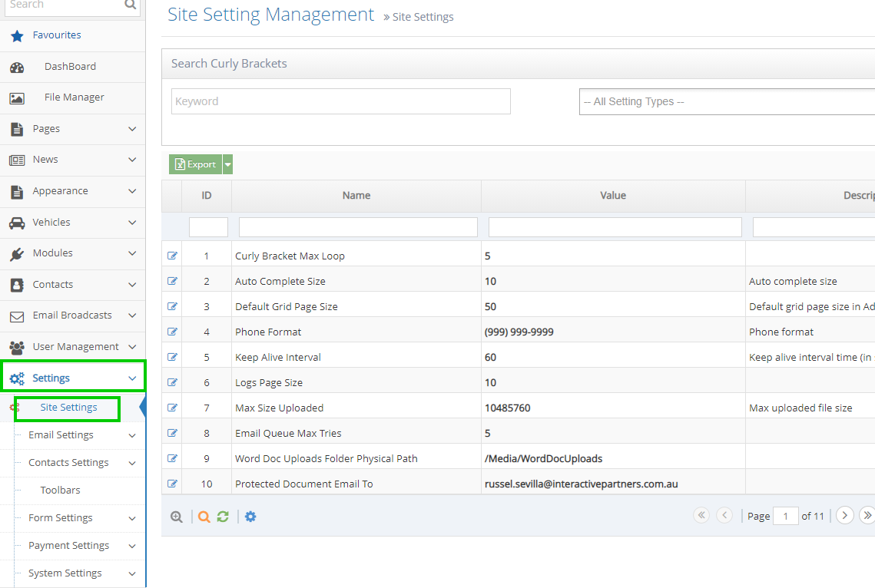Image resolution: width=875 pixels, height=588 pixels.
Task: Open File Manager in the sidebar
Action: tap(74, 97)
